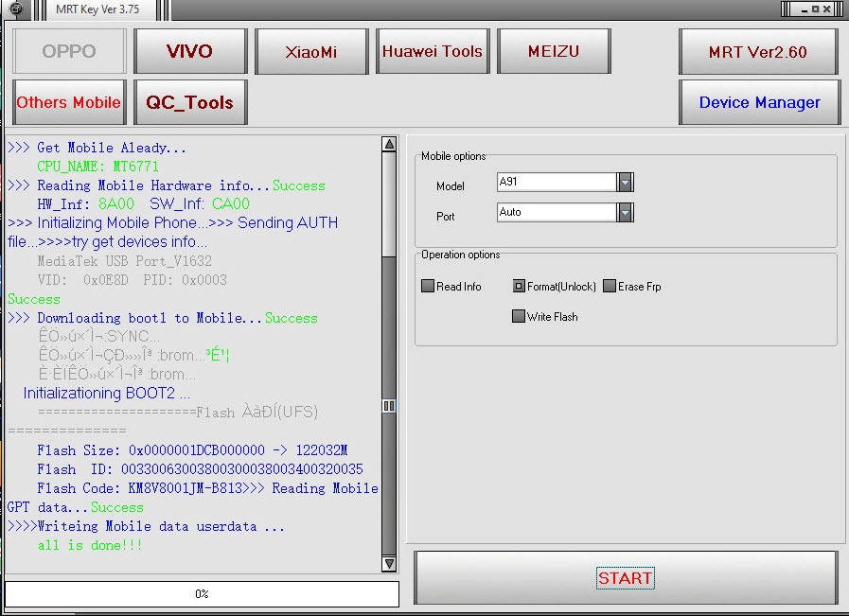849x616 pixels.
Task: Launch MRT Ver2.60 tool
Action: point(758,51)
